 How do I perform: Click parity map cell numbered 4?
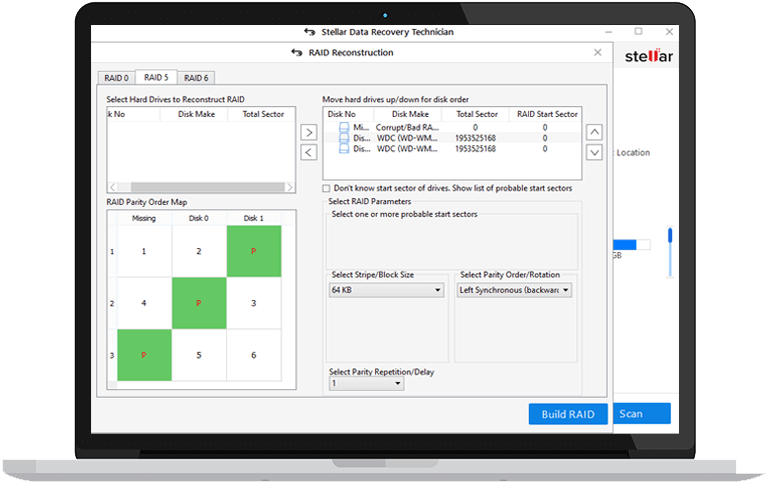click(144, 303)
